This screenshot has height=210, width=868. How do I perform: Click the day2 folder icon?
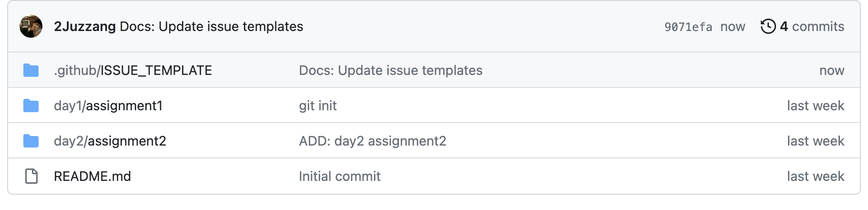coord(31,141)
